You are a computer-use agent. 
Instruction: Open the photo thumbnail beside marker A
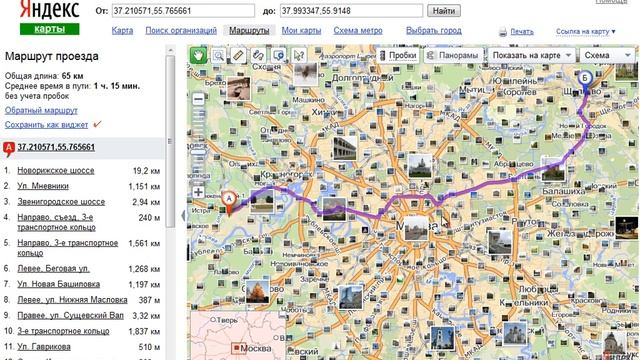(x=262, y=201)
